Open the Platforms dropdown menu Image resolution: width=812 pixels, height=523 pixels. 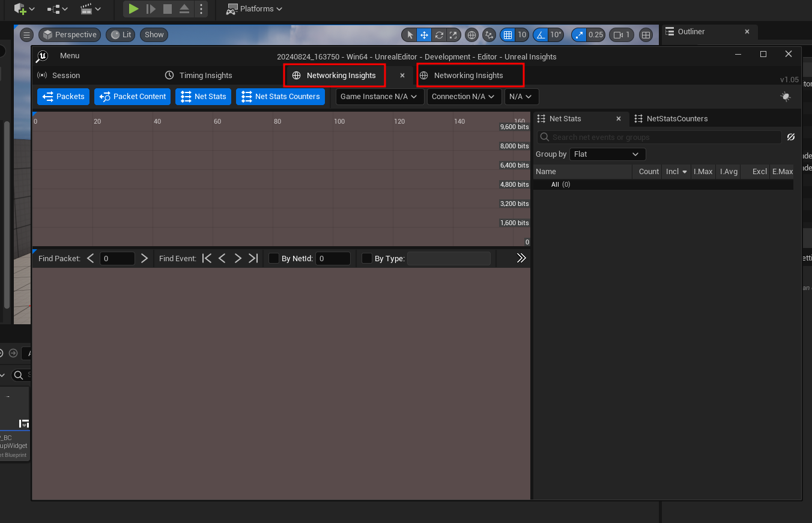point(254,9)
